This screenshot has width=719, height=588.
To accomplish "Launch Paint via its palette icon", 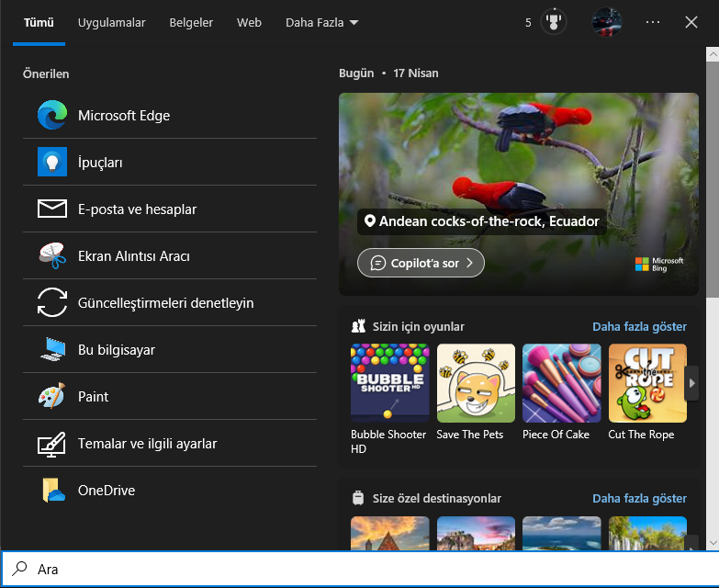I will click(x=52, y=396).
